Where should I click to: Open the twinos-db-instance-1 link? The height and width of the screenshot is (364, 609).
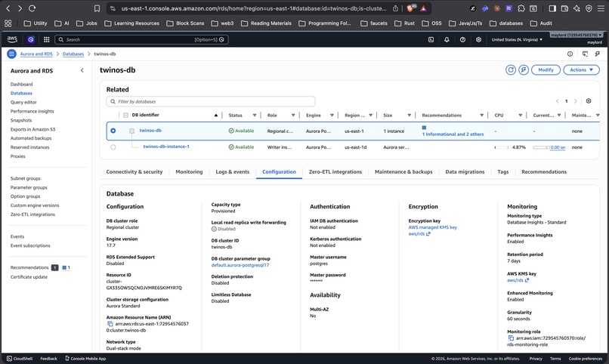(166, 147)
